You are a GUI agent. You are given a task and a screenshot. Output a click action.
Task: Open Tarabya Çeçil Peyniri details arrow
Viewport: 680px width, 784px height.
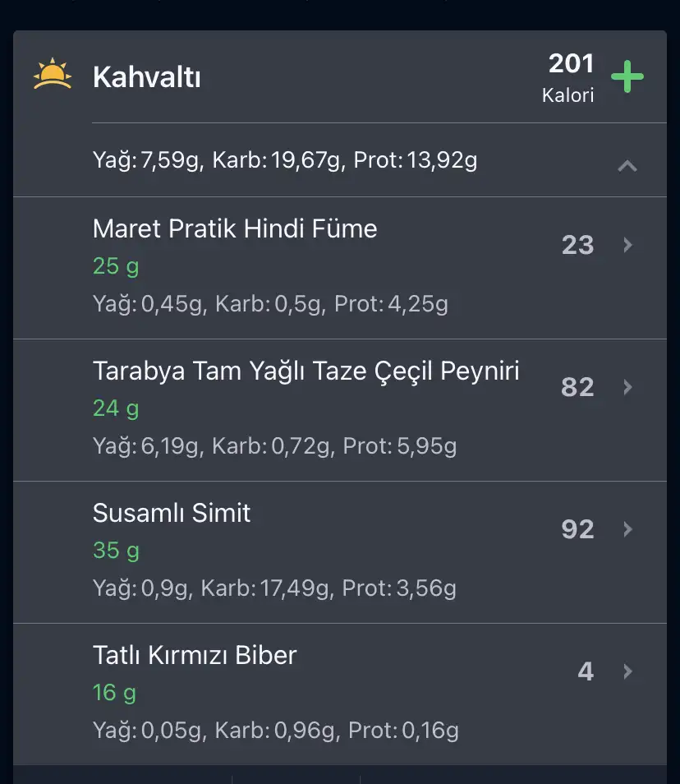click(x=628, y=386)
